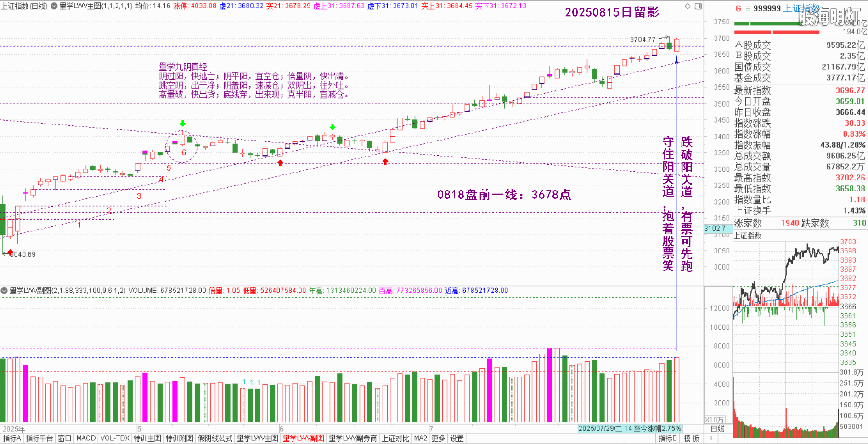Change period via the 日线 label

point(718,429)
